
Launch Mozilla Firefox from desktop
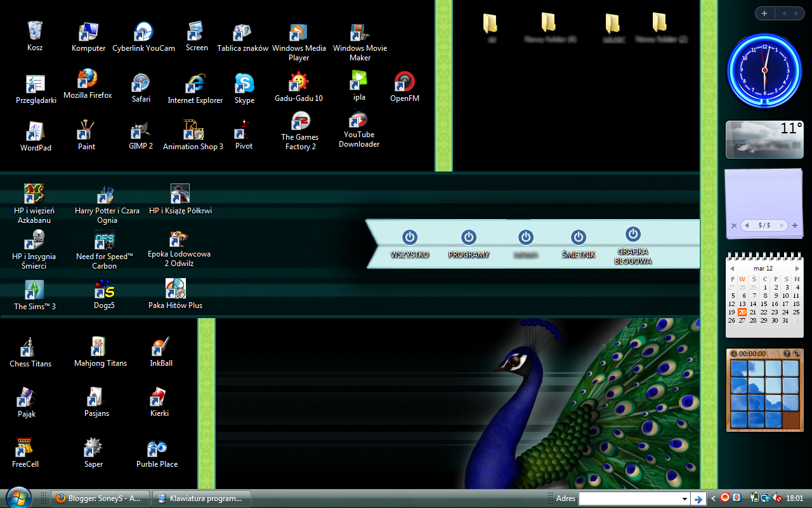[88, 84]
